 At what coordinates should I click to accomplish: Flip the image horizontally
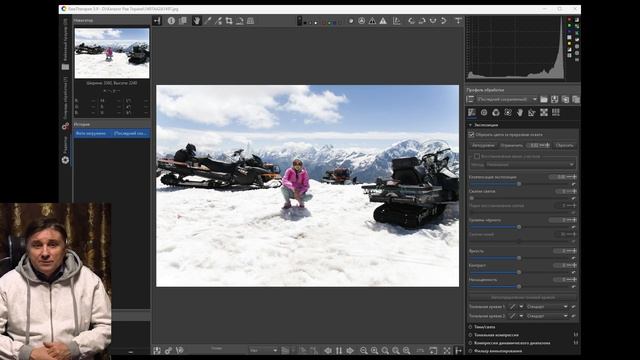pyautogui.click(x=433, y=21)
